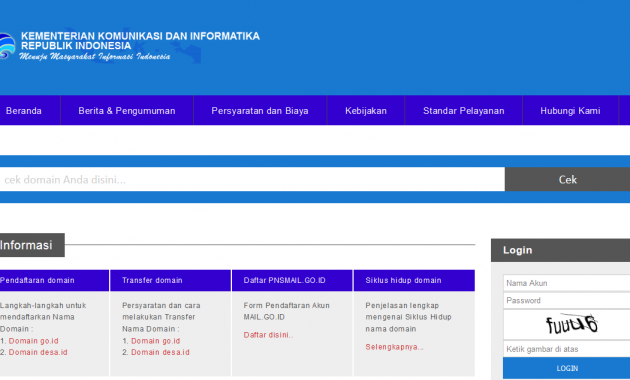
Task: Open Domain desa.id link under Transfer domain
Action: click(160, 352)
